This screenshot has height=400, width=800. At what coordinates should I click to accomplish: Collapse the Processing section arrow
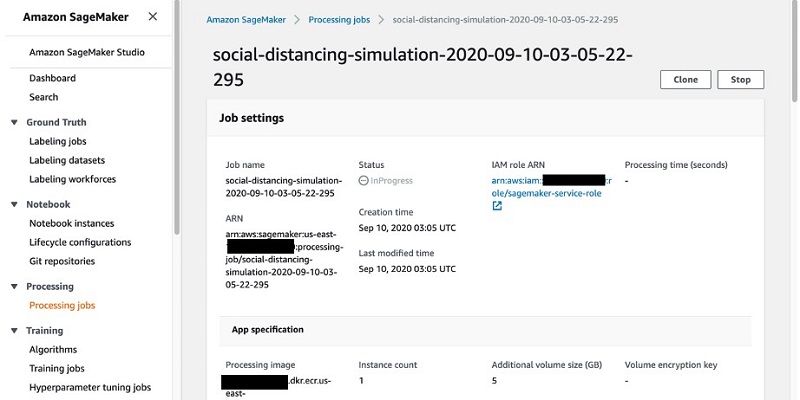[14, 287]
